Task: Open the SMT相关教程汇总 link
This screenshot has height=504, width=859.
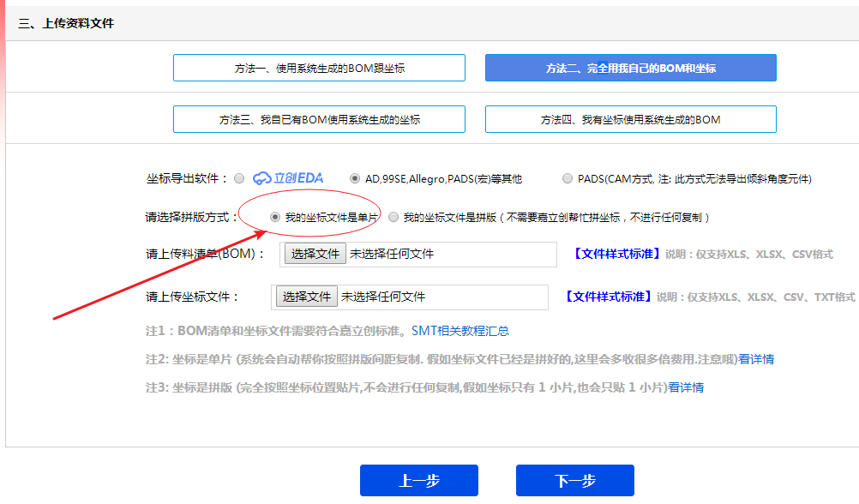Action: click(x=460, y=331)
